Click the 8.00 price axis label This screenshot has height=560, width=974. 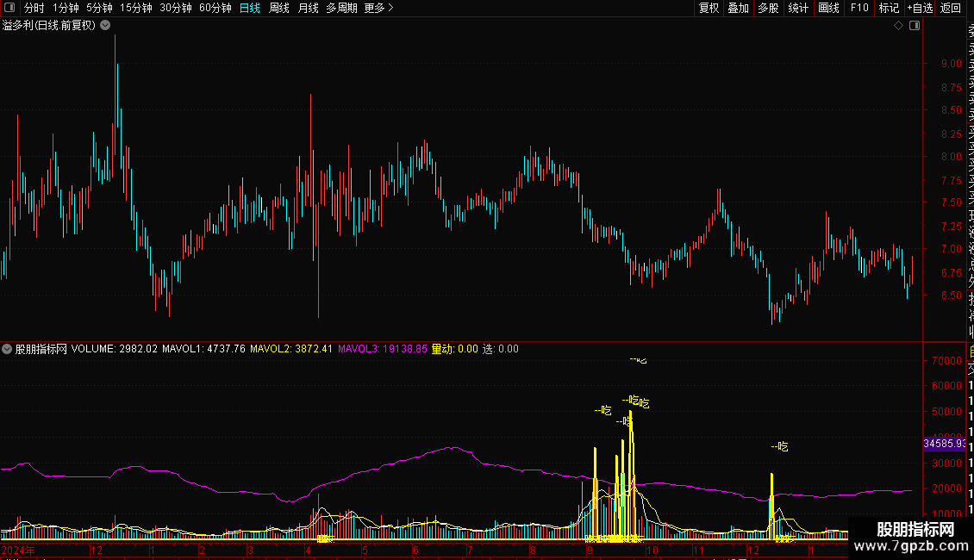click(x=951, y=157)
